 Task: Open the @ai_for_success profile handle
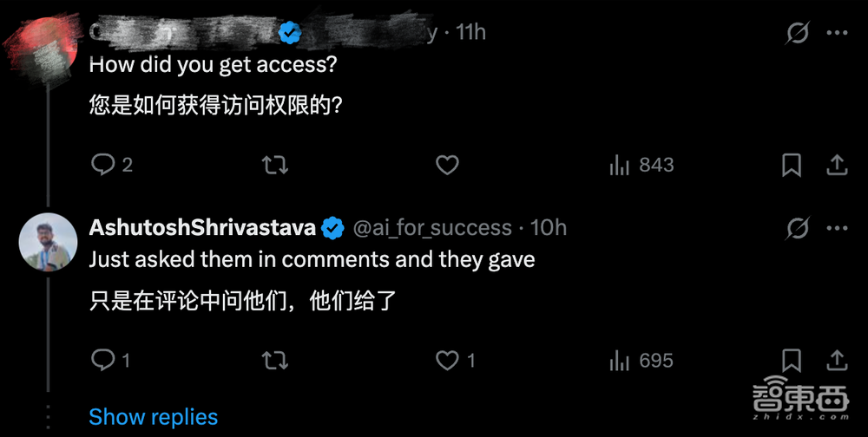click(431, 228)
